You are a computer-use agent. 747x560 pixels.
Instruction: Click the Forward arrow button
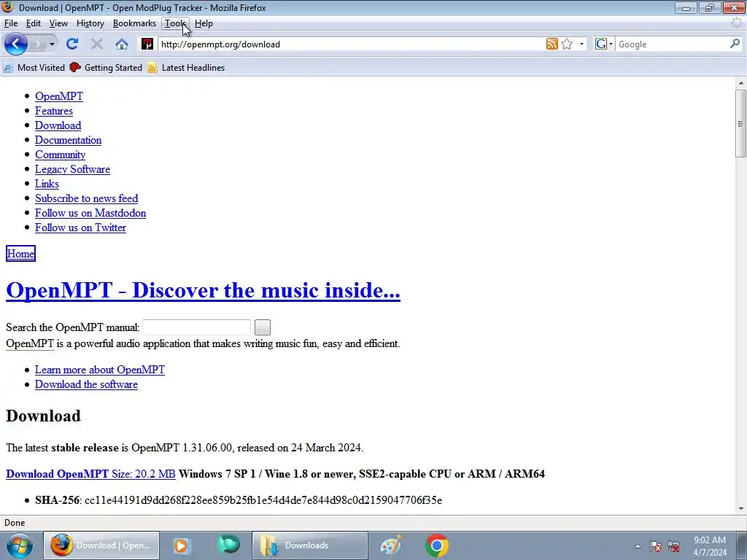pyautogui.click(x=38, y=44)
